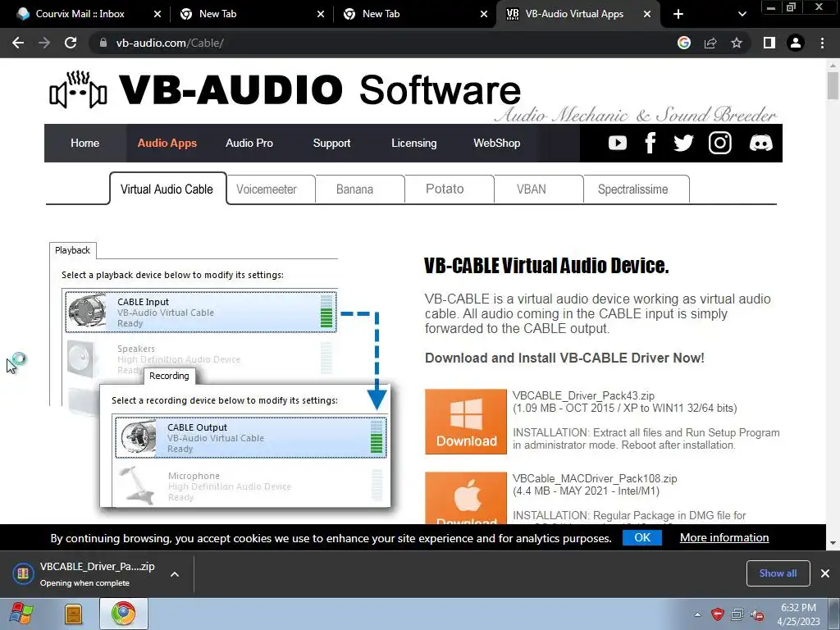
Task: Open the taskbar clock showing 6:32 PM
Action: [x=798, y=614]
